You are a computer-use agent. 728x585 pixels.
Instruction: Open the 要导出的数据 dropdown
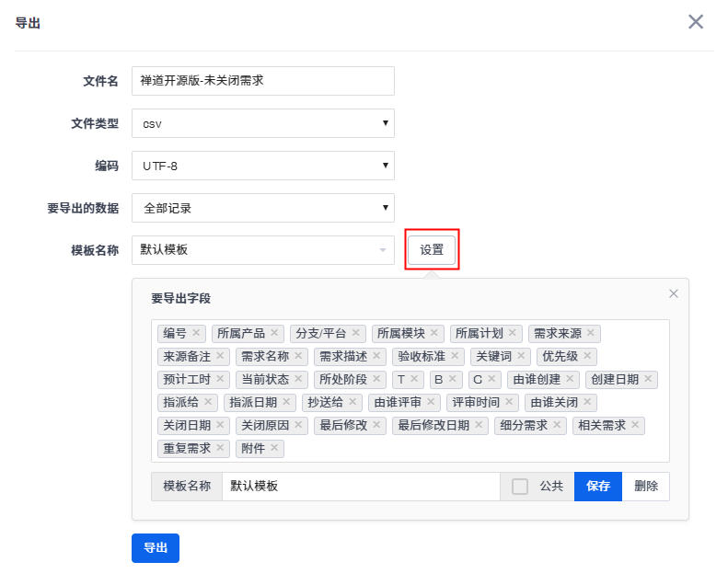[x=262, y=208]
